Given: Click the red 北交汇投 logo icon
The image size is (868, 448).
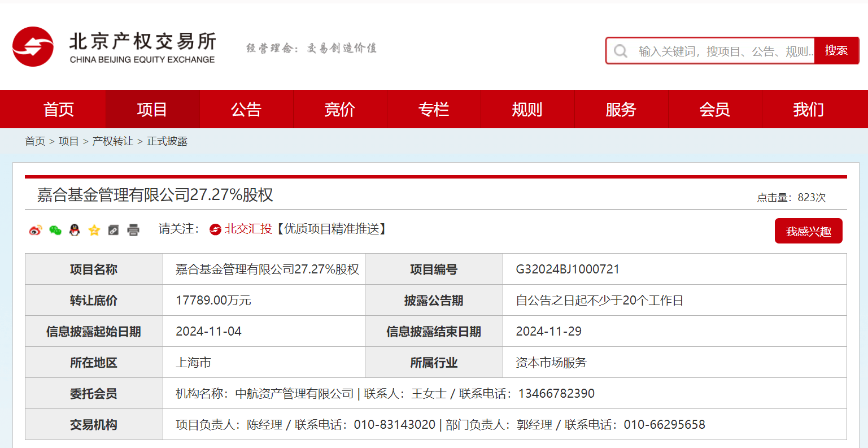Looking at the screenshot, I should coord(216,230).
